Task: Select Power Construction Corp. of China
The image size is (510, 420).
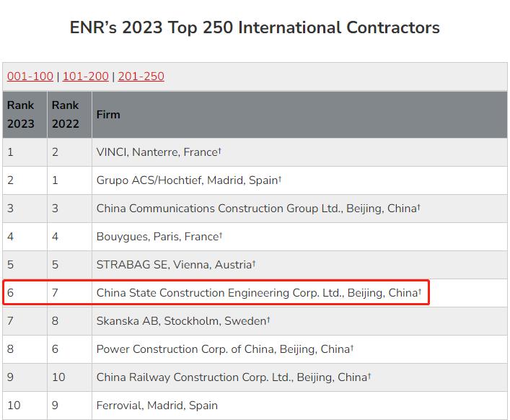Action: point(224,349)
